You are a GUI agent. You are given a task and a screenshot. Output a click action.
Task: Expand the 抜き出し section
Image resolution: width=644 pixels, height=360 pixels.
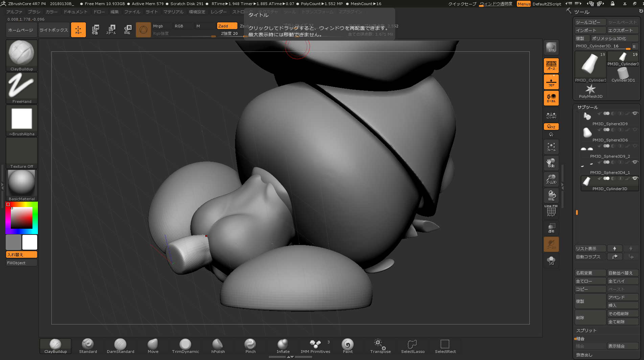[x=584, y=355]
